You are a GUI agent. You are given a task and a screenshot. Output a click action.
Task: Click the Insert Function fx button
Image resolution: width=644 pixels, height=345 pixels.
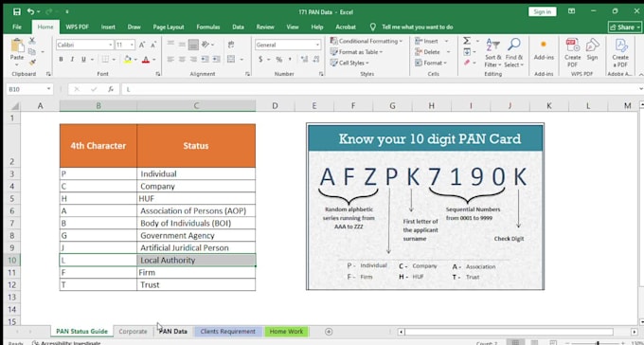[x=111, y=89]
